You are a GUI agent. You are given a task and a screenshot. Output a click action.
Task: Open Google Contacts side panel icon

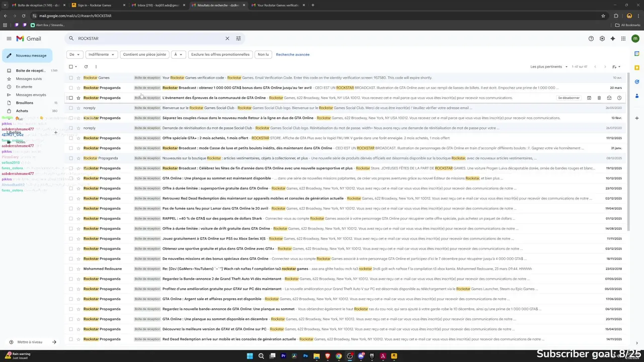637,96
